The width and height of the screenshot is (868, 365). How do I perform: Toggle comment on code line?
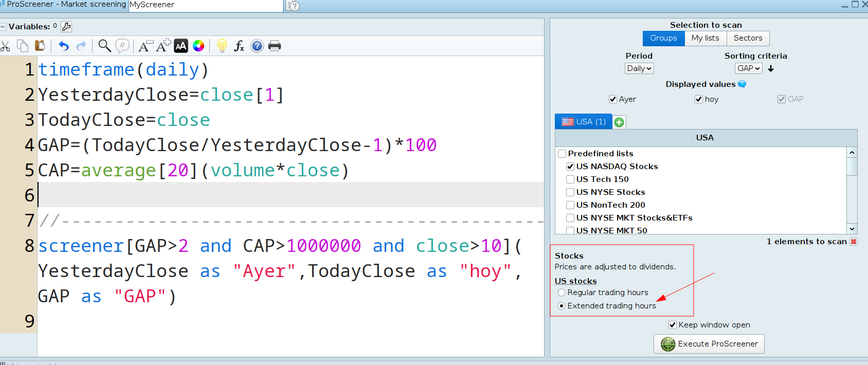point(122,46)
